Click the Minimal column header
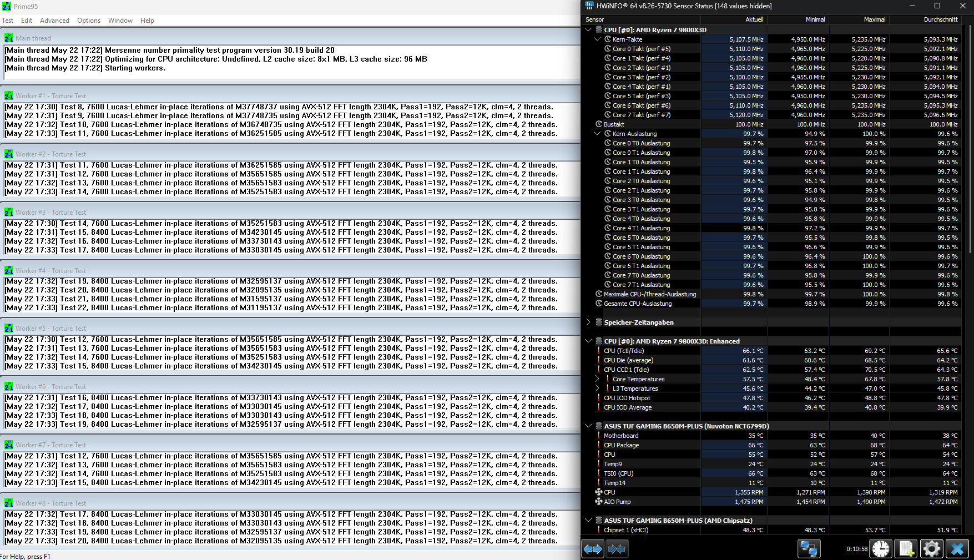Screen dimensions: 974x560 pos(798,19)
